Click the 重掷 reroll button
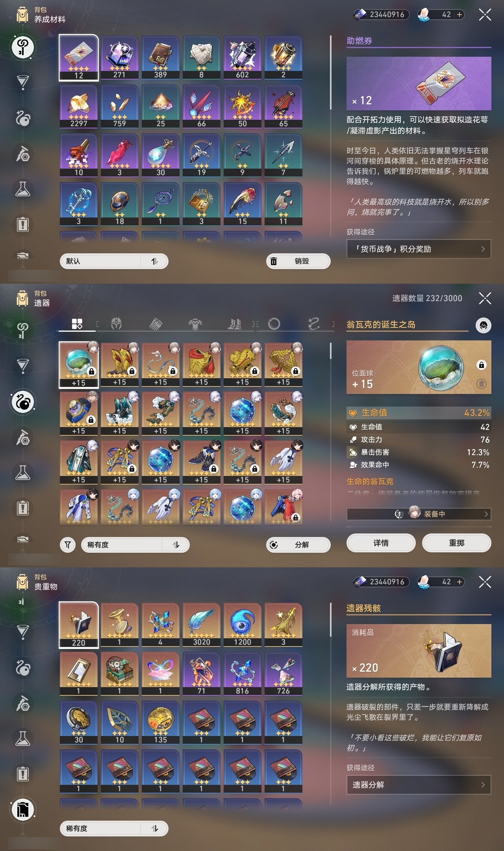Viewport: 504px width, 851px height. 456,543
